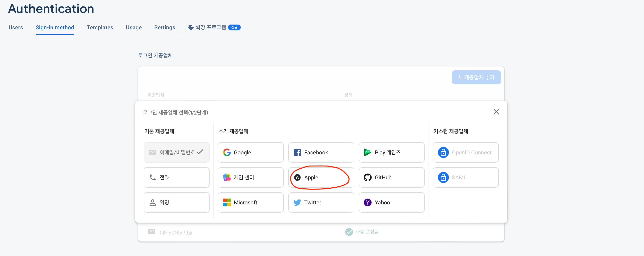
Task: Select the Microsoft provider
Action: point(250,202)
